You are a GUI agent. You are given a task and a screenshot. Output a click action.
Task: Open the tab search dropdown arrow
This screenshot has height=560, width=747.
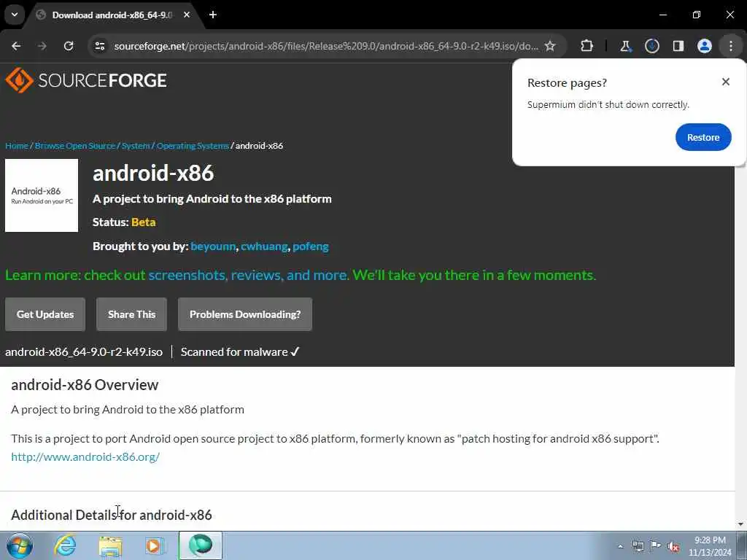pyautogui.click(x=15, y=15)
